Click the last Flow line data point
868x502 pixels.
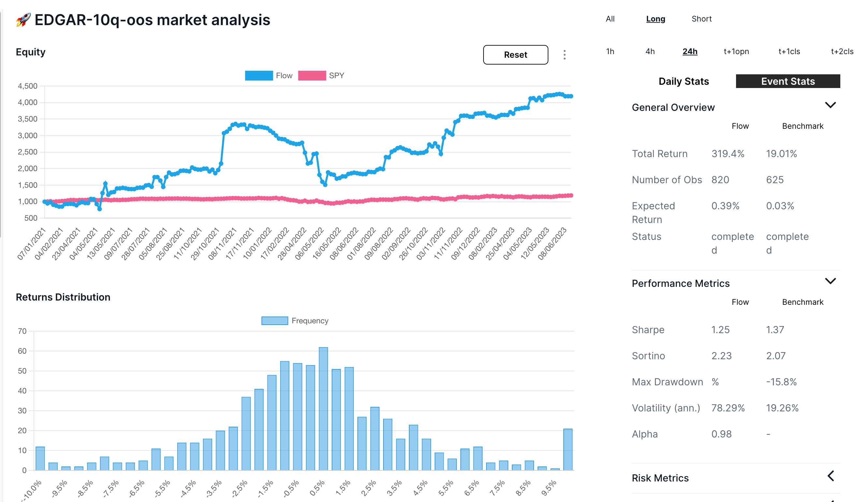pyautogui.click(x=571, y=96)
